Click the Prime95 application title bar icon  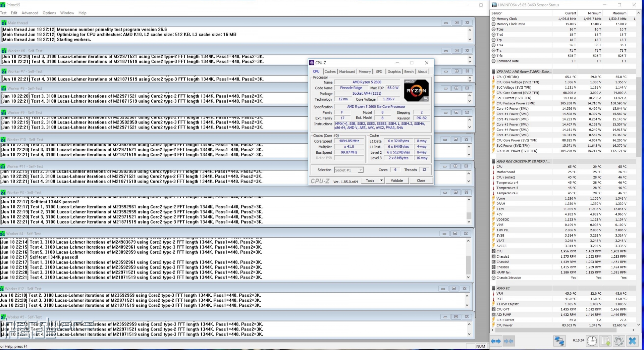pos(3,5)
